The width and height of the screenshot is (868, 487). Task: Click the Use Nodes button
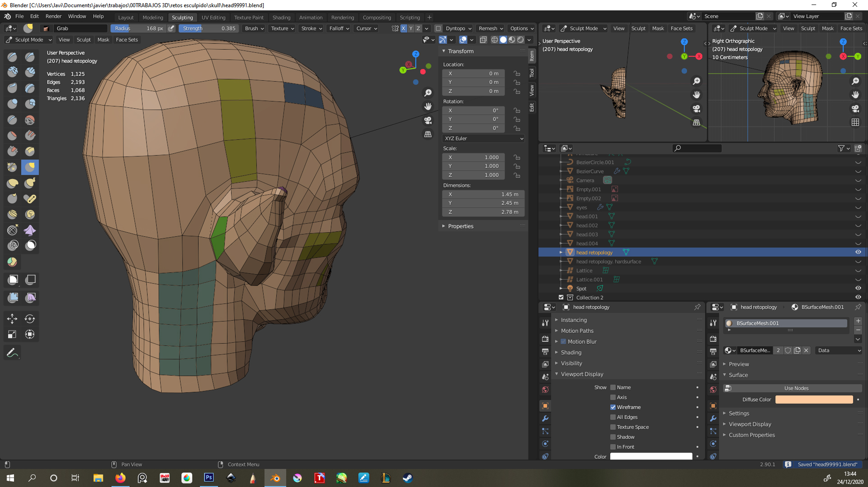coord(796,388)
